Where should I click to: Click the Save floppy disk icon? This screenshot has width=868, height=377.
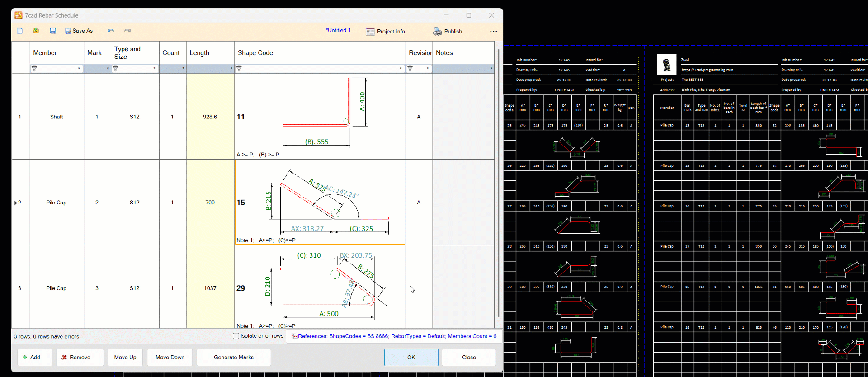53,31
